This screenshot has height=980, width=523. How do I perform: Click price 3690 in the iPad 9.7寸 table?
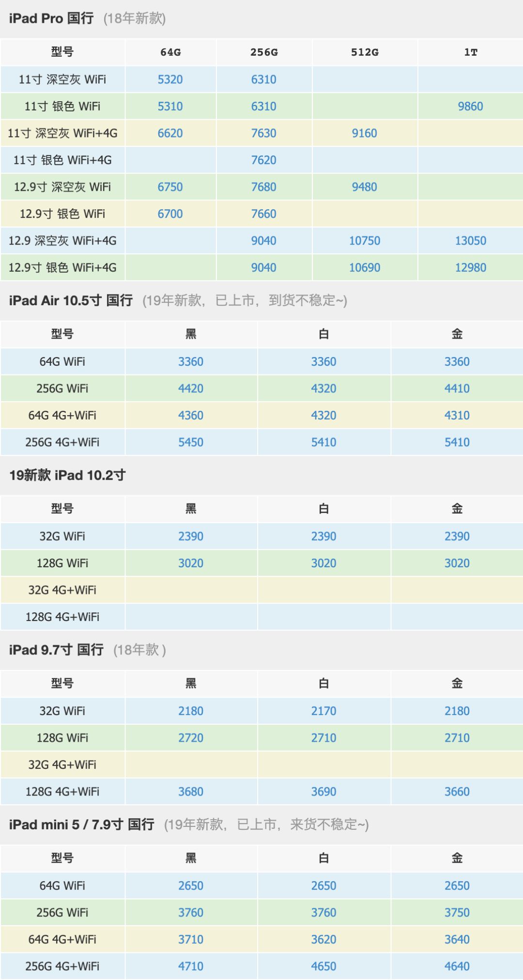tap(324, 792)
